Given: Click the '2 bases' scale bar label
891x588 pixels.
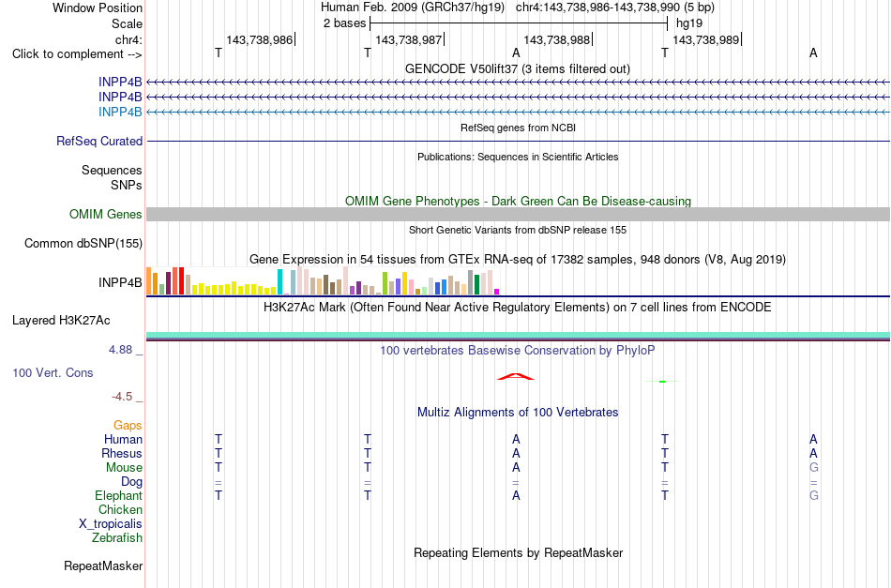Looking at the screenshot, I should 344,23.
